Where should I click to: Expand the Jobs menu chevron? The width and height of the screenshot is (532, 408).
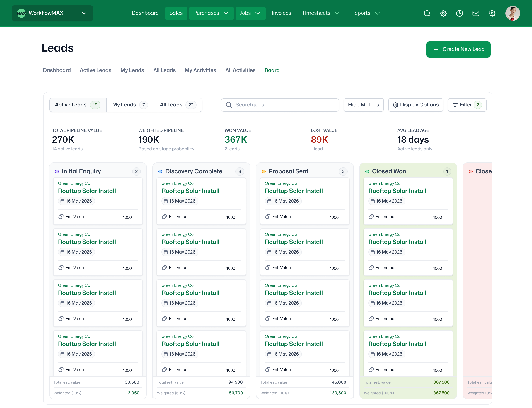click(x=258, y=13)
